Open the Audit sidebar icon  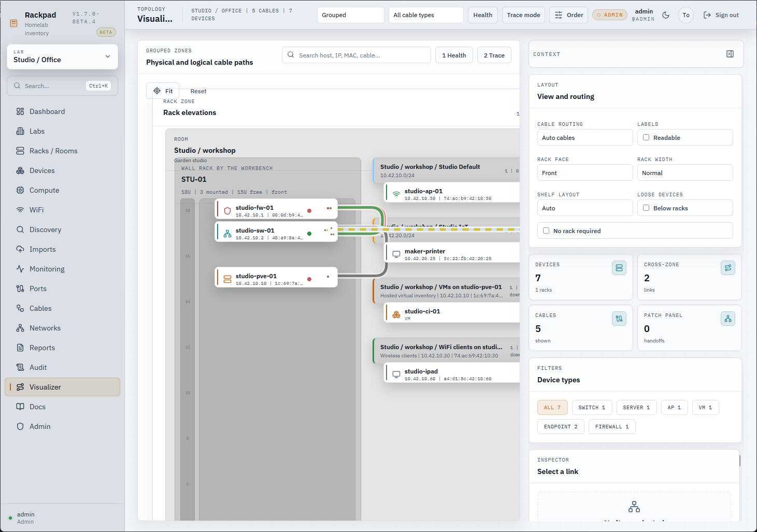20,367
